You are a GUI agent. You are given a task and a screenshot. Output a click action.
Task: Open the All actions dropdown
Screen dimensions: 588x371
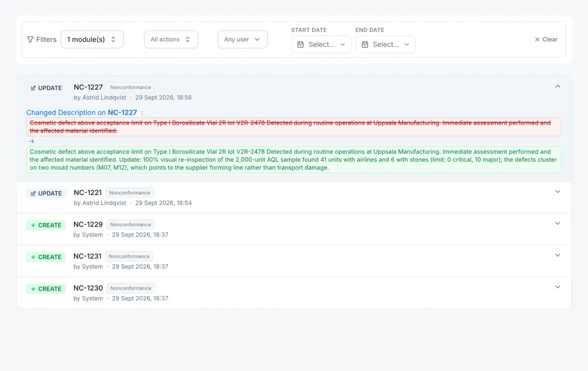click(x=171, y=39)
